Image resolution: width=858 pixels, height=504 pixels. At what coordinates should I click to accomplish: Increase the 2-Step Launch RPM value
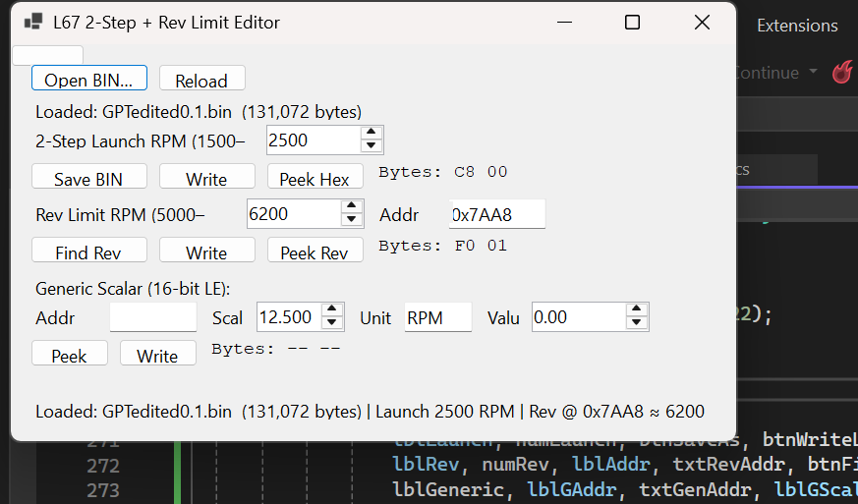click(371, 133)
